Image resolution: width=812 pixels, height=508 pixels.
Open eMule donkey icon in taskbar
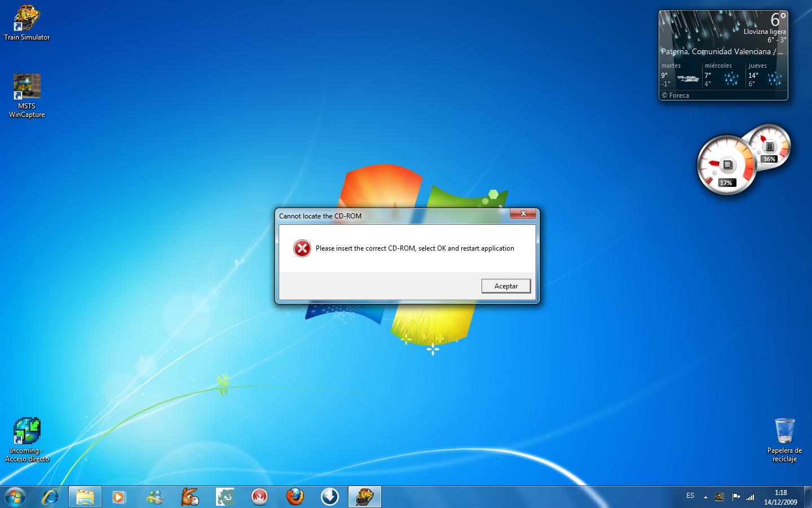[x=190, y=497]
